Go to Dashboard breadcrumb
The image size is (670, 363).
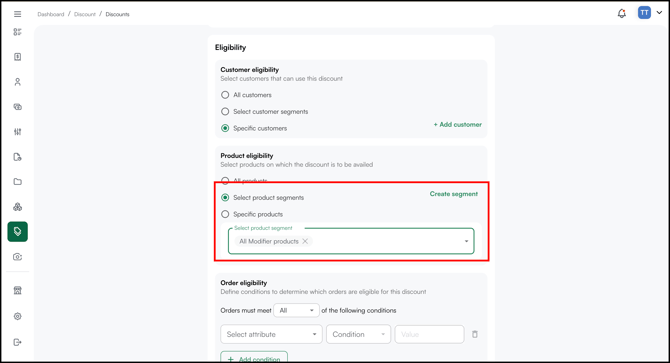(x=50, y=14)
